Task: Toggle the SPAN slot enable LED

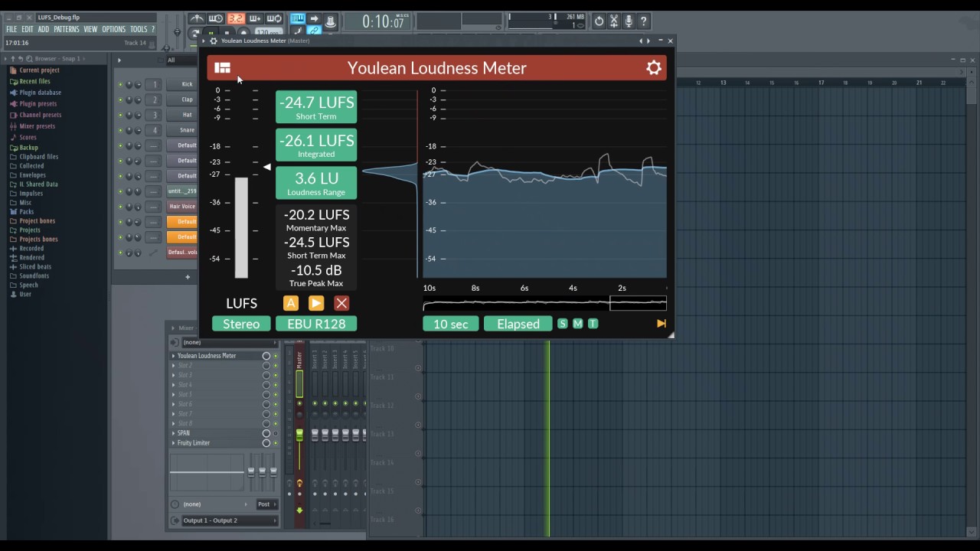Action: coord(276,433)
